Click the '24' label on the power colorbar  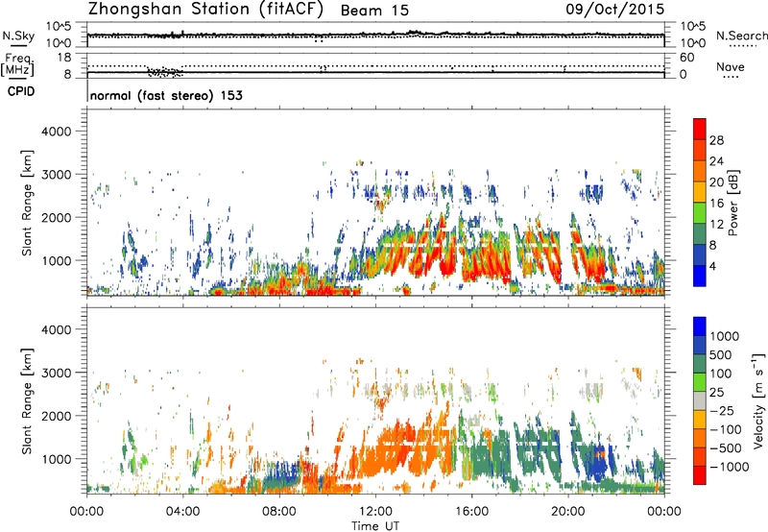[716, 161]
